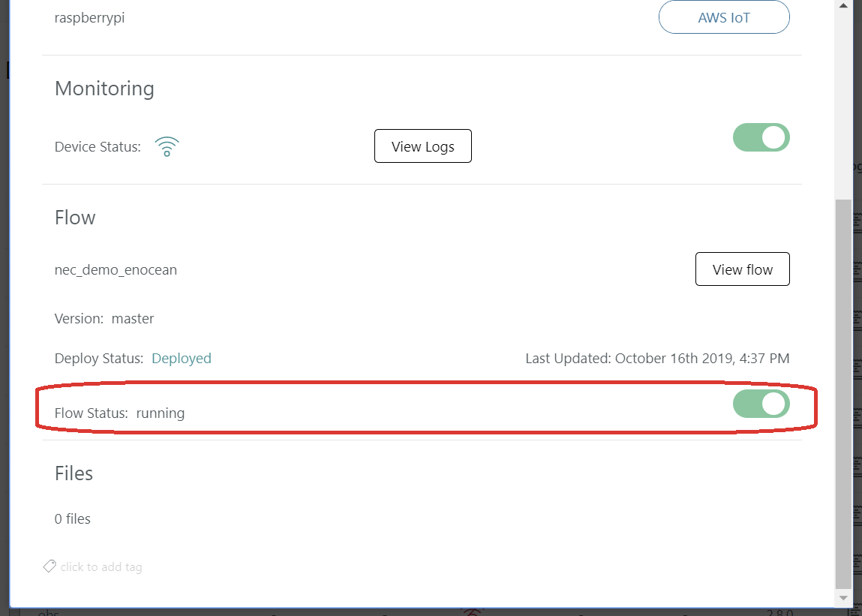The image size is (862, 616).
Task: Select the "click to add tag" field
Action: click(x=101, y=567)
